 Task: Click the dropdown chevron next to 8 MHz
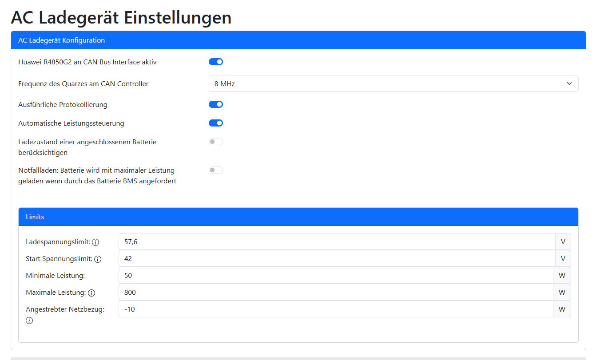pos(569,83)
